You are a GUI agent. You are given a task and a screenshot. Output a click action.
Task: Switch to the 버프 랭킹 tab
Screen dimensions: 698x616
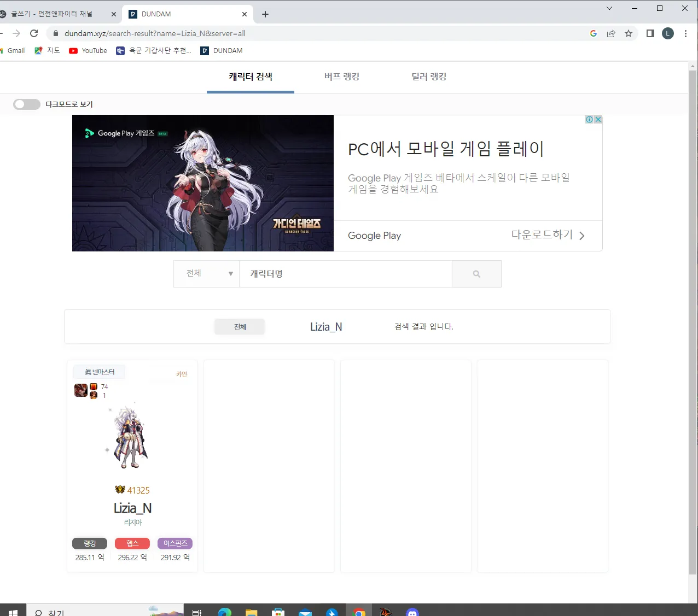pyautogui.click(x=341, y=77)
